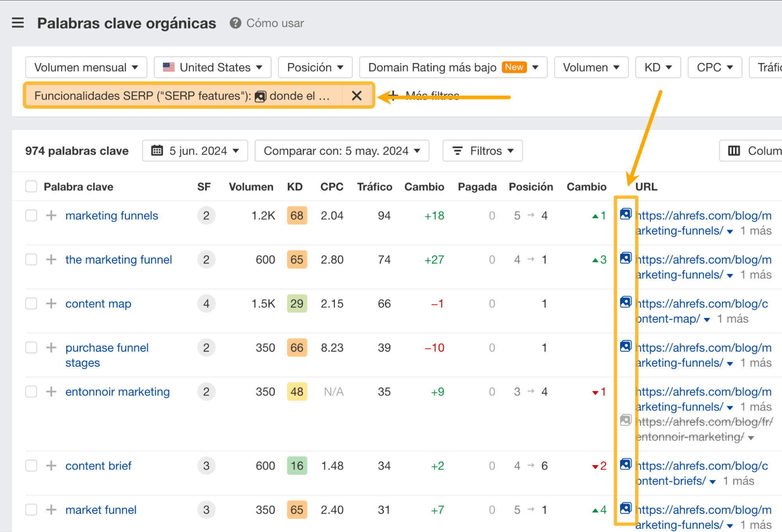Check the content map row checkbox

[31, 304]
